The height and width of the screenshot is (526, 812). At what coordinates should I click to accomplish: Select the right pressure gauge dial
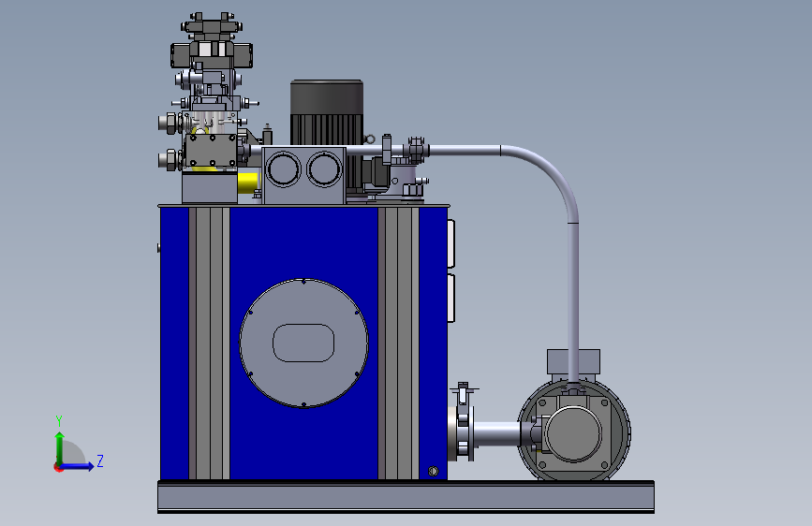[x=324, y=169]
